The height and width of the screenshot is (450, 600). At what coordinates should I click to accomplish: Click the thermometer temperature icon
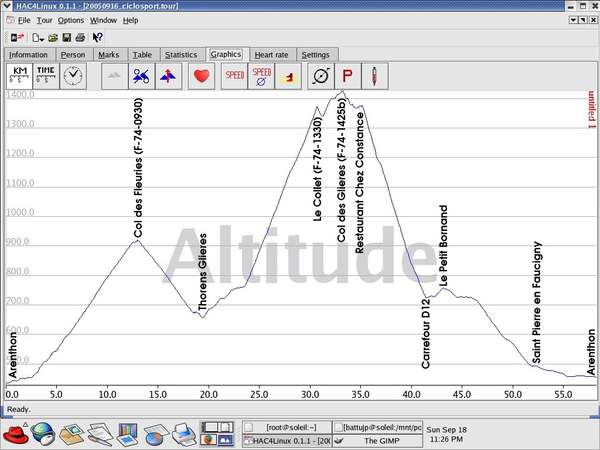376,76
